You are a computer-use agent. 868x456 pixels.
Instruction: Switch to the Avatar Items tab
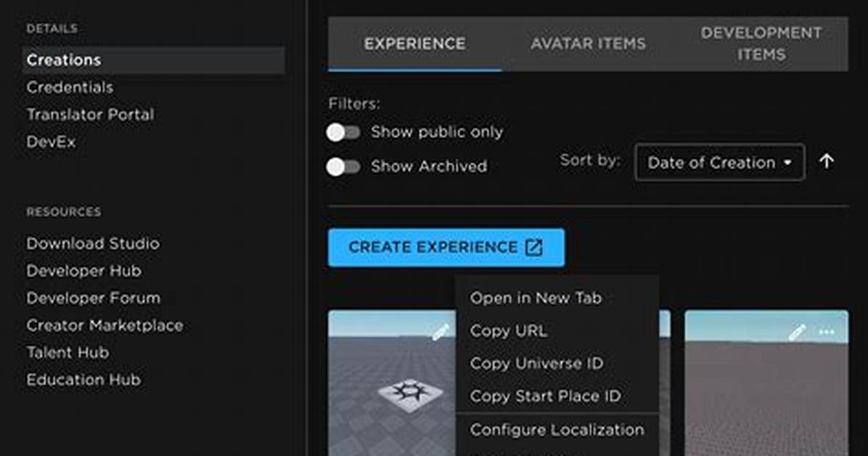pyautogui.click(x=588, y=44)
